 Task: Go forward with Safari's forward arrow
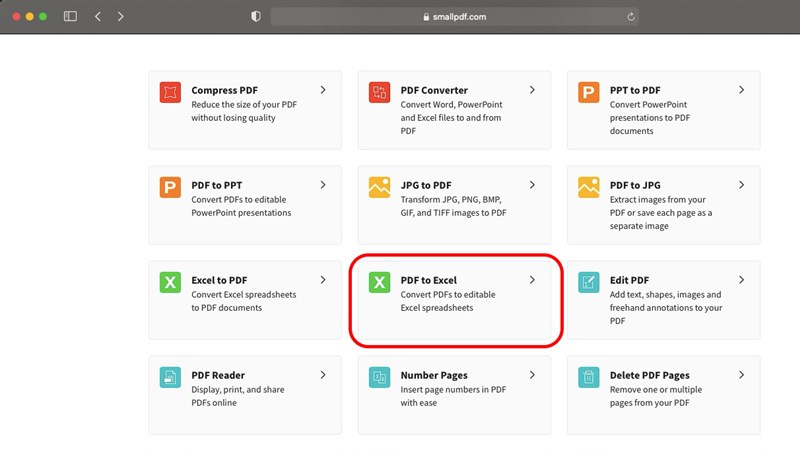click(x=120, y=16)
